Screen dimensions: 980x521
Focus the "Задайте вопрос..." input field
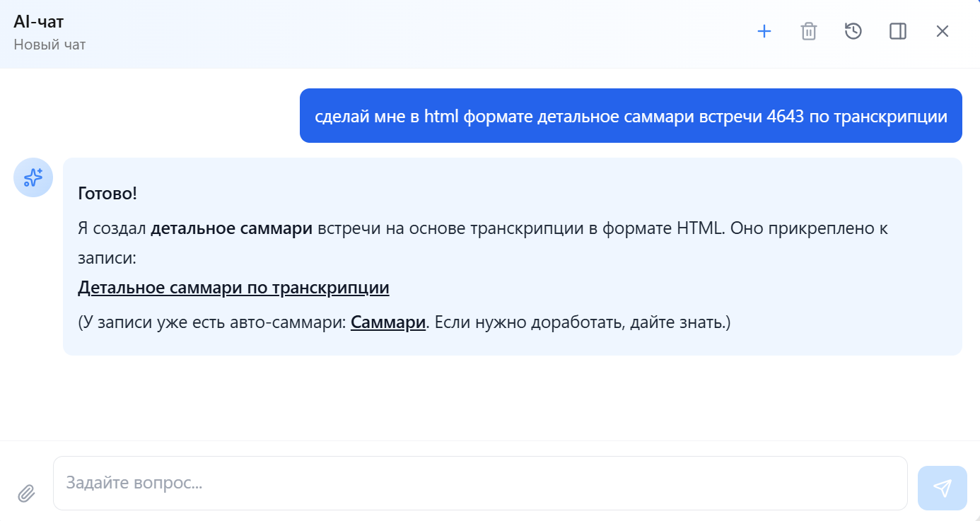(x=481, y=483)
